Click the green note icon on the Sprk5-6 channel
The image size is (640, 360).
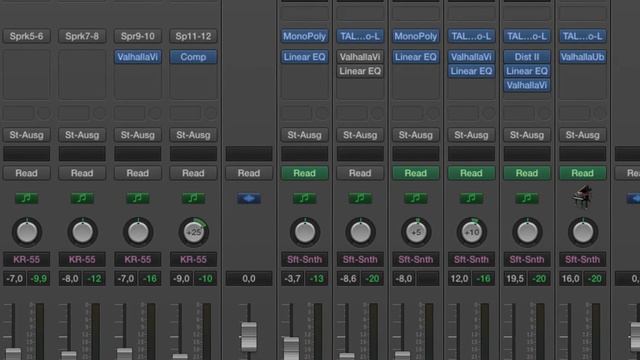tap(27, 198)
